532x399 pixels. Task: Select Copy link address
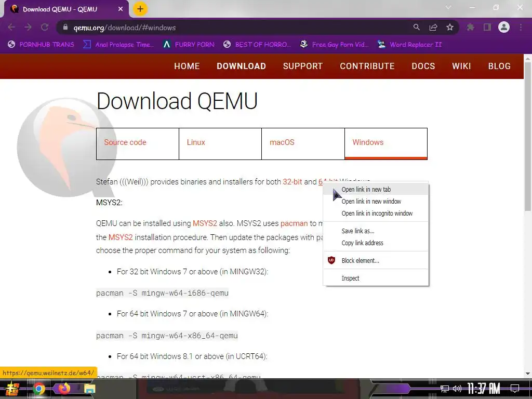pos(376,243)
